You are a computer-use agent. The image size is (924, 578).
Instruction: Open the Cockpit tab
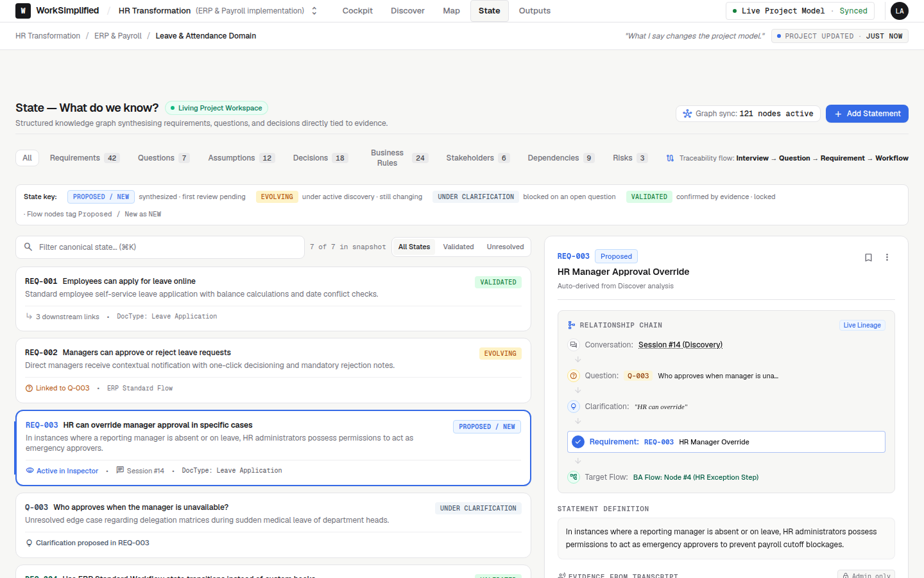coord(357,11)
